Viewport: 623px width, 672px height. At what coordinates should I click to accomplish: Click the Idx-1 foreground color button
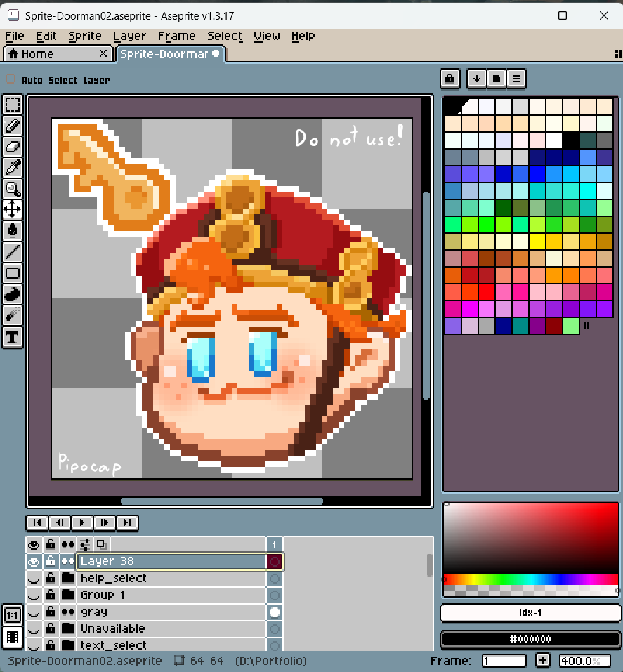(x=530, y=612)
